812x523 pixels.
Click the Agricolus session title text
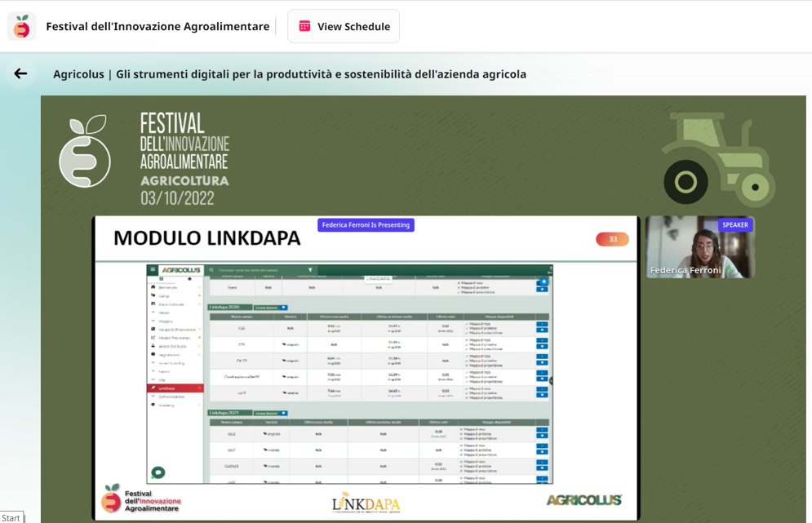point(290,74)
